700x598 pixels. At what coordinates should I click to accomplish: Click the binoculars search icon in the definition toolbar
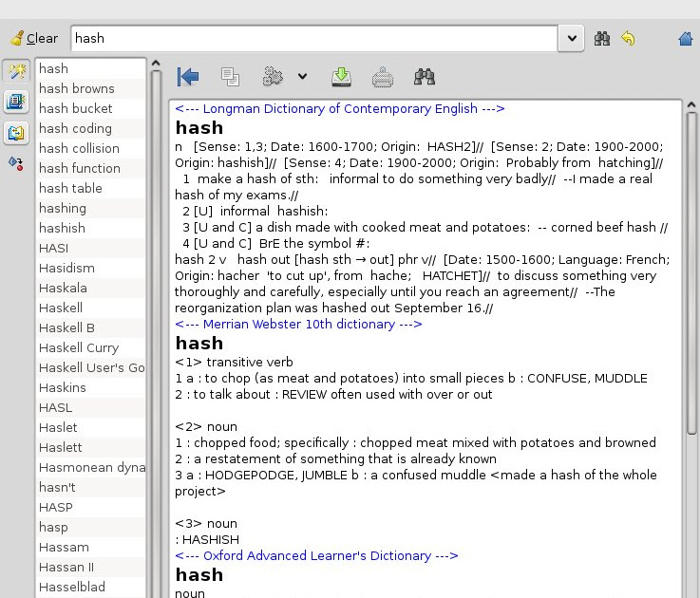pyautogui.click(x=425, y=77)
